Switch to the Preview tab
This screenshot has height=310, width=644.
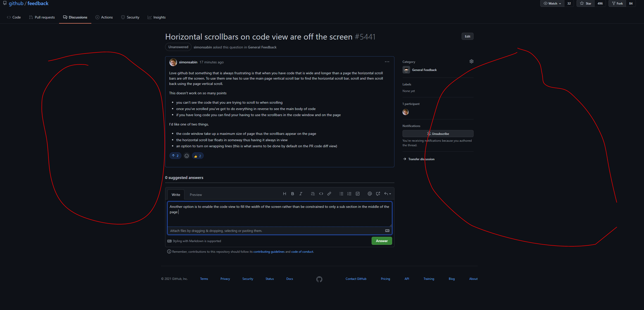coord(196,195)
